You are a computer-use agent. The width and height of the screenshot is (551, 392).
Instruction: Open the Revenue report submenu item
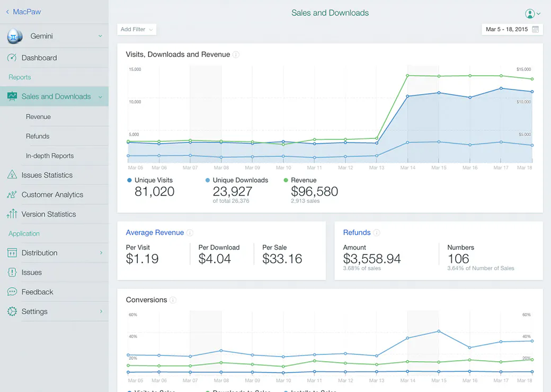(38, 117)
